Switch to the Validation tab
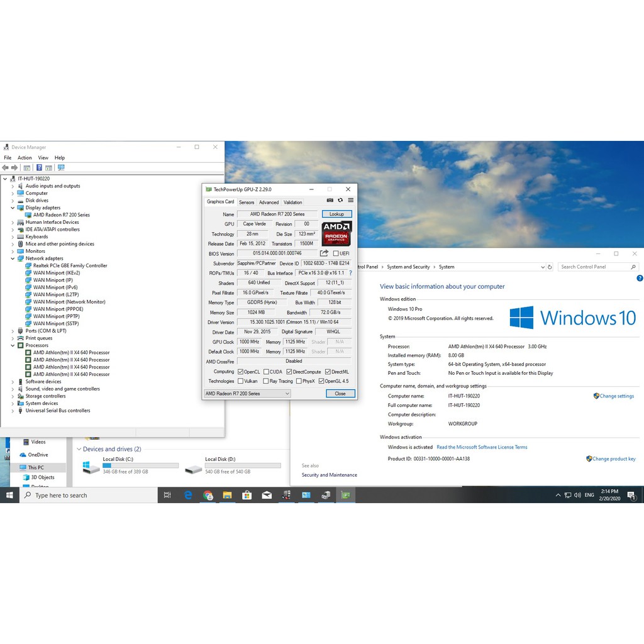 (x=293, y=202)
